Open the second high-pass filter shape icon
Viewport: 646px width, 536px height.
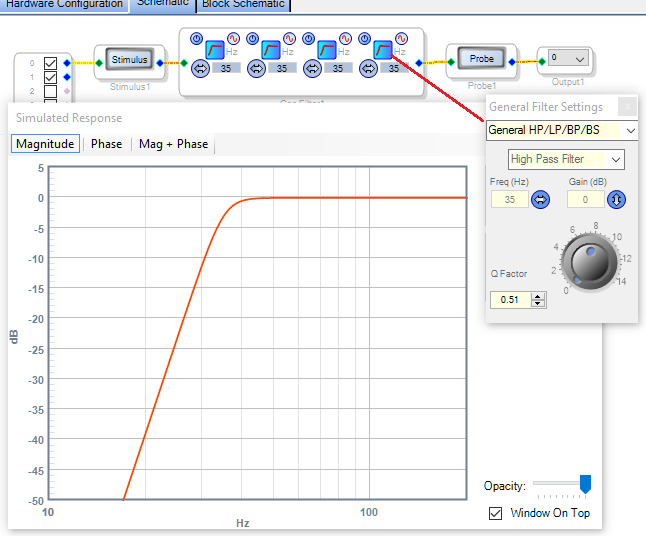tap(271, 50)
